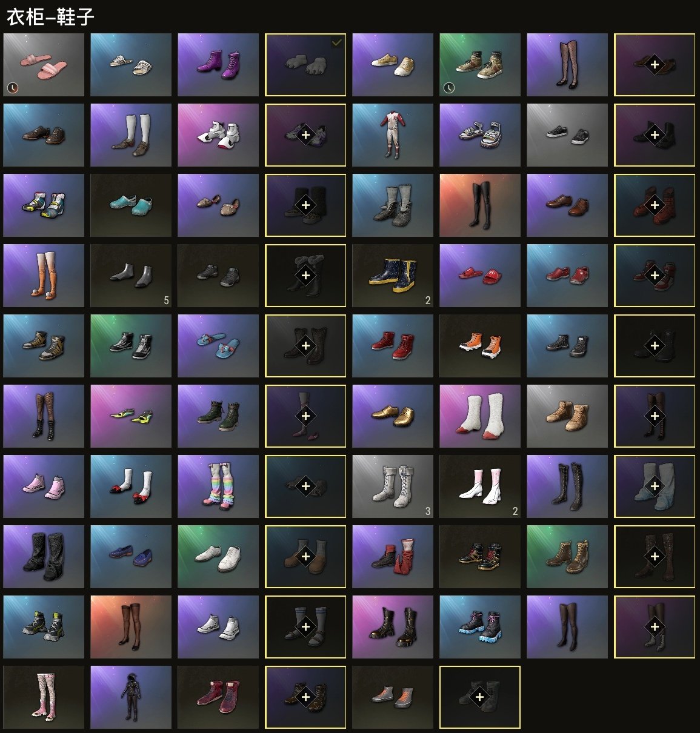Click plus on top-right brown loafers
Viewport: 700px width, 733px height.
(655, 65)
